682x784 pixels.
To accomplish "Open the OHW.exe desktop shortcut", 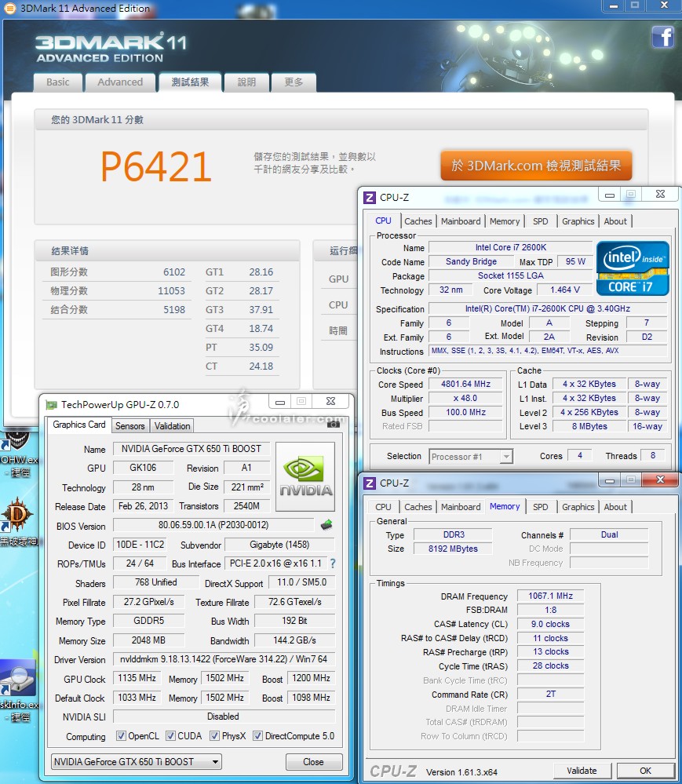I will click(x=19, y=451).
